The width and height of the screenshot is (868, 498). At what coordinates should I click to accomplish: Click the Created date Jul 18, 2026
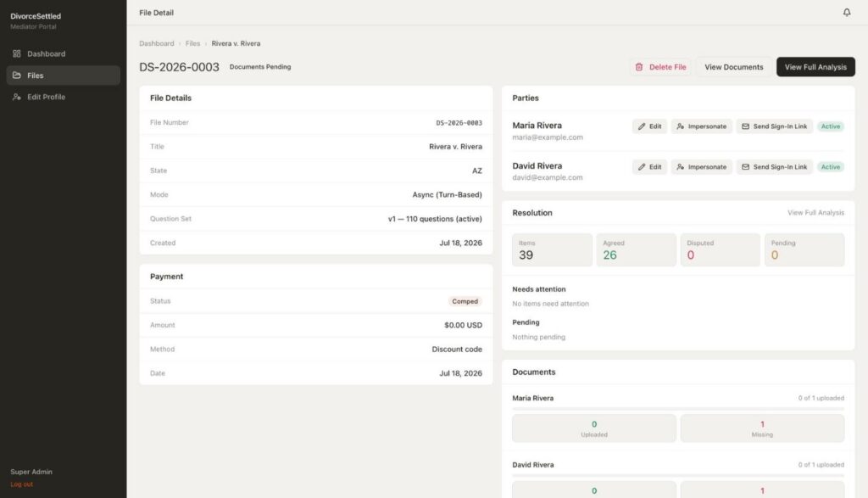click(460, 243)
